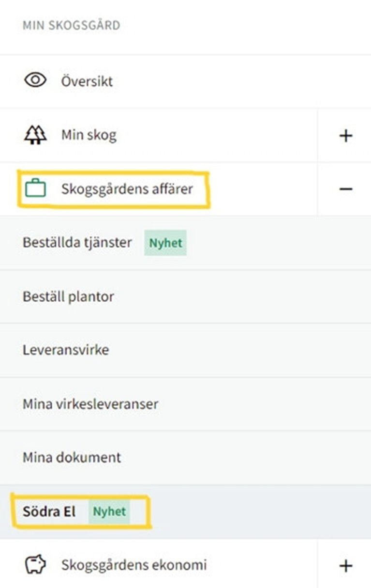Viewport: 371px width, 588px height.
Task: Click the trees icon for Min skog
Action: [x=35, y=135]
